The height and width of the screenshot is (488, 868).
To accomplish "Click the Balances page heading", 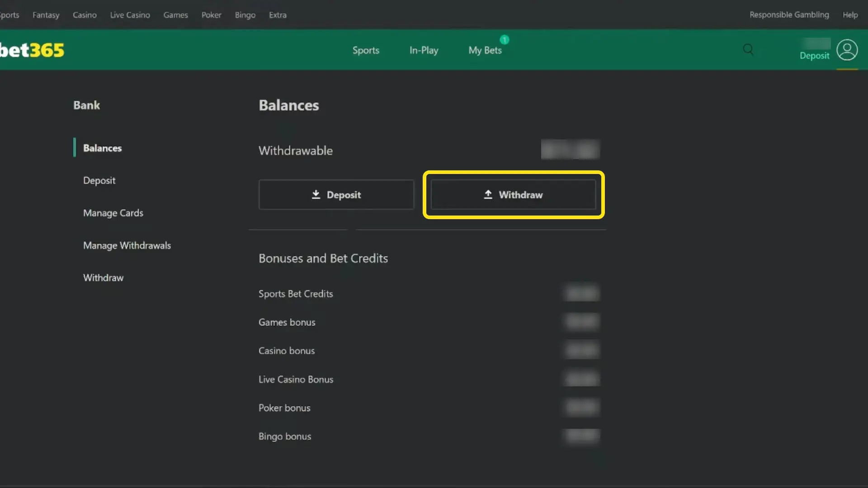I will click(x=288, y=105).
